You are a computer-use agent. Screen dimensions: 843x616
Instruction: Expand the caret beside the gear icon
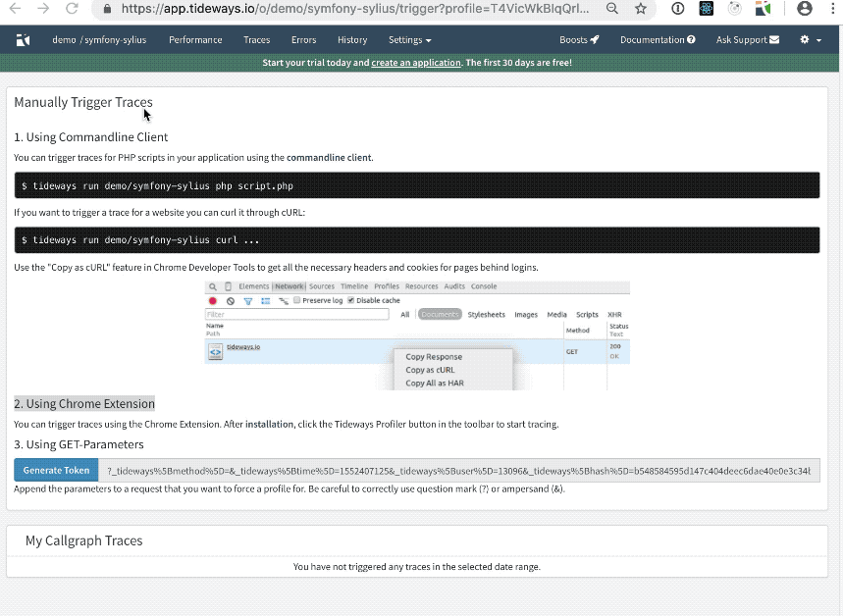818,40
